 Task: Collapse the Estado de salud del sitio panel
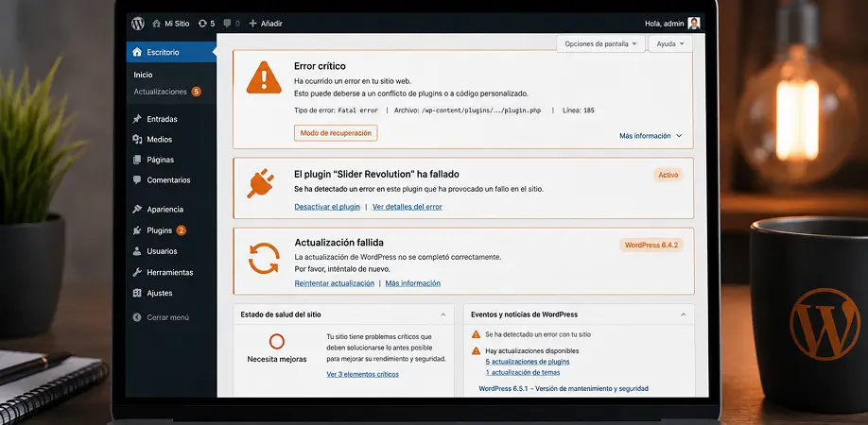click(x=443, y=314)
